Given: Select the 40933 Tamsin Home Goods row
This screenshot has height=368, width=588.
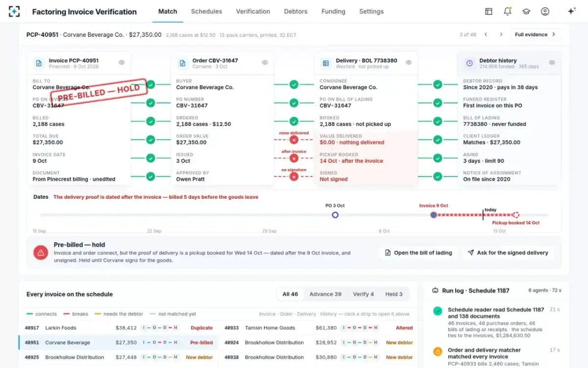Looking at the screenshot, I should pos(318,328).
